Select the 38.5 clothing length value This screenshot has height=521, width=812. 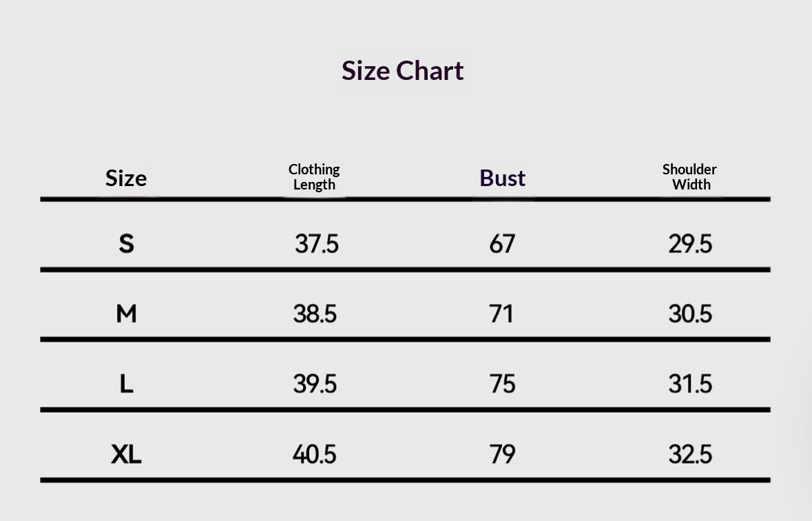(x=315, y=314)
